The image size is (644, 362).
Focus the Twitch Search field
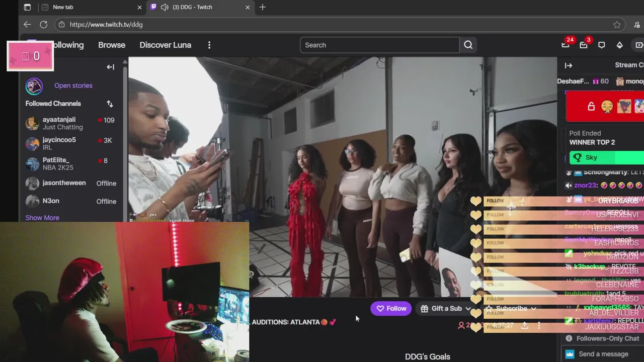(380, 45)
